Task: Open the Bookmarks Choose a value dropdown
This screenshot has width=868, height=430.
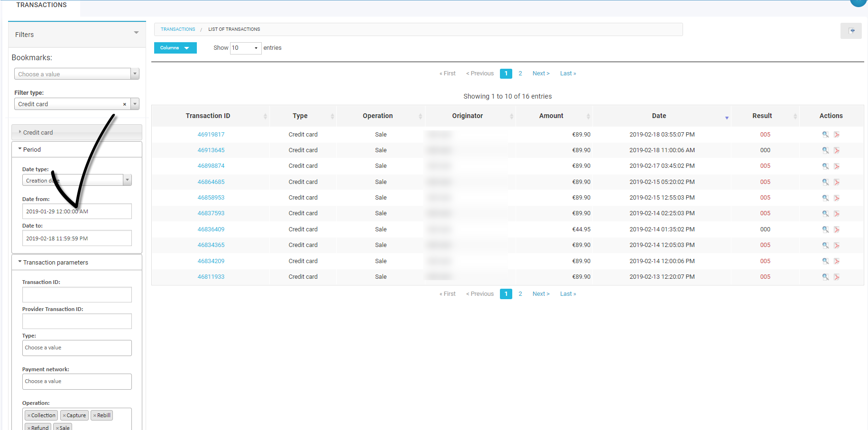Action: [76, 74]
